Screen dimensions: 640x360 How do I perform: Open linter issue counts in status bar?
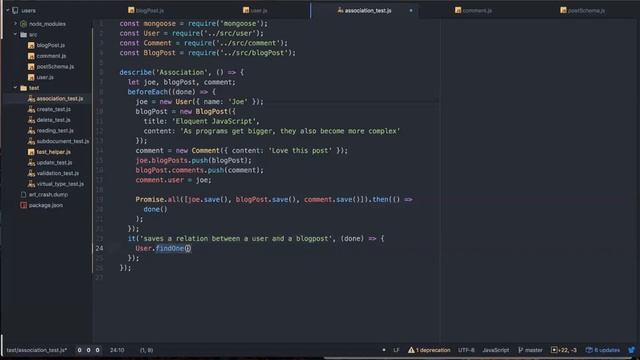tap(88, 350)
